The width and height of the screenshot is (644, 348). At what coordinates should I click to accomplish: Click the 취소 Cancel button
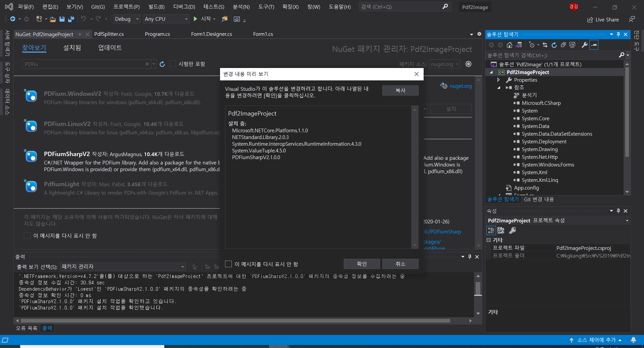(x=400, y=264)
